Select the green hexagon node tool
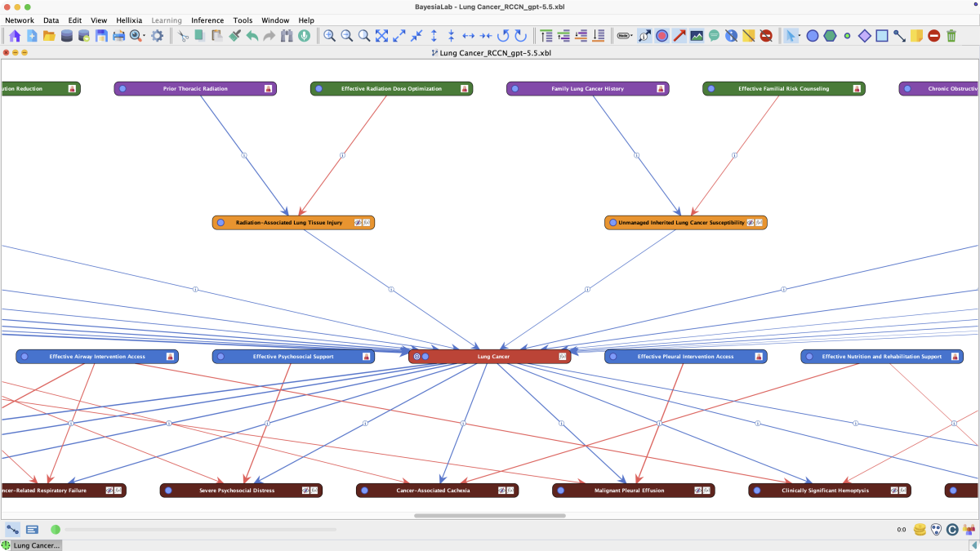Image resolution: width=980 pixels, height=551 pixels. point(830,36)
